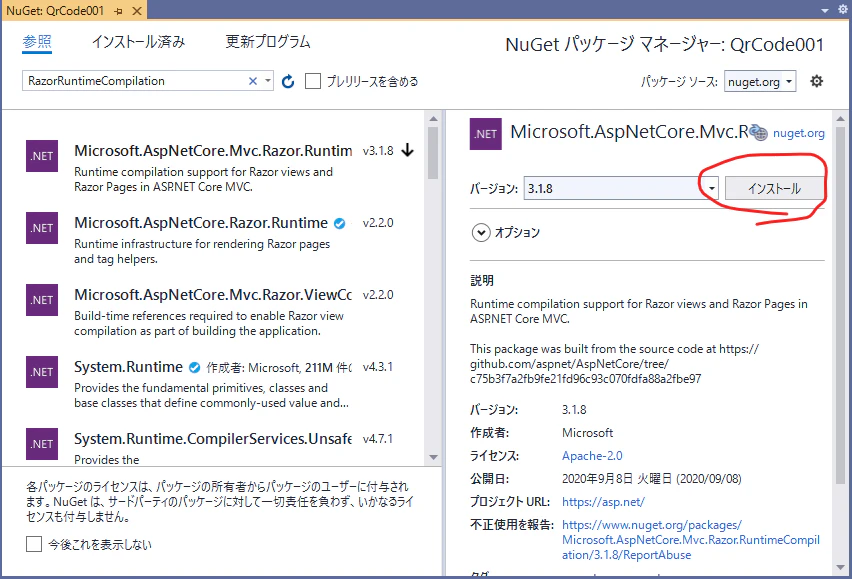The height and width of the screenshot is (579, 852).
Task: Refresh the package search results
Action: pyautogui.click(x=288, y=81)
